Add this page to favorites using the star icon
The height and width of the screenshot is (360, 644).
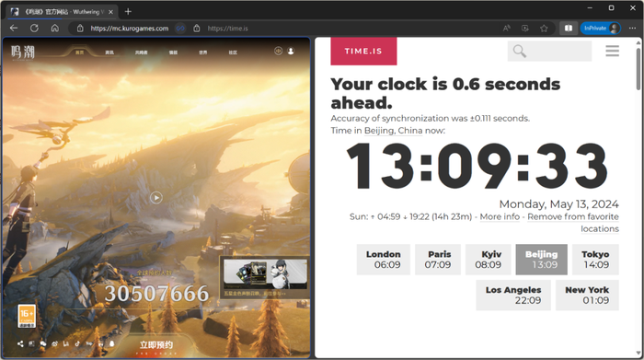point(545,29)
